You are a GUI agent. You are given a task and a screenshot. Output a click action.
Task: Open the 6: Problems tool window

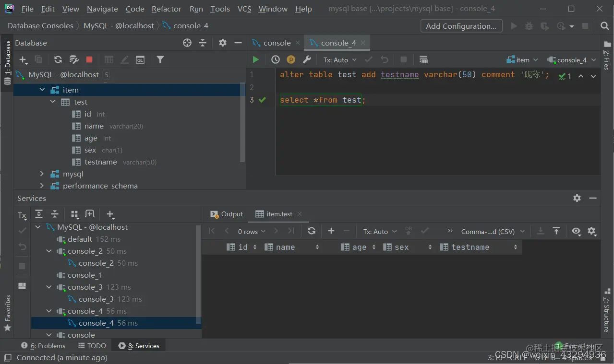point(43,346)
